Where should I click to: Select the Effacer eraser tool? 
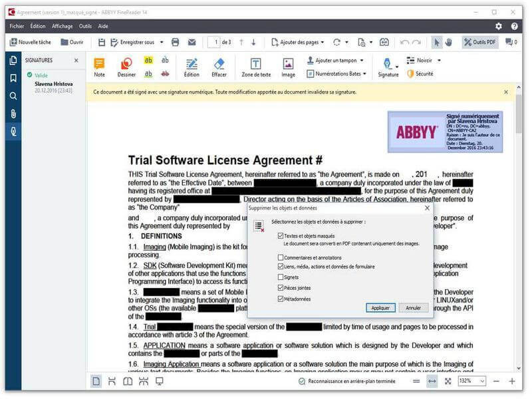(219, 67)
